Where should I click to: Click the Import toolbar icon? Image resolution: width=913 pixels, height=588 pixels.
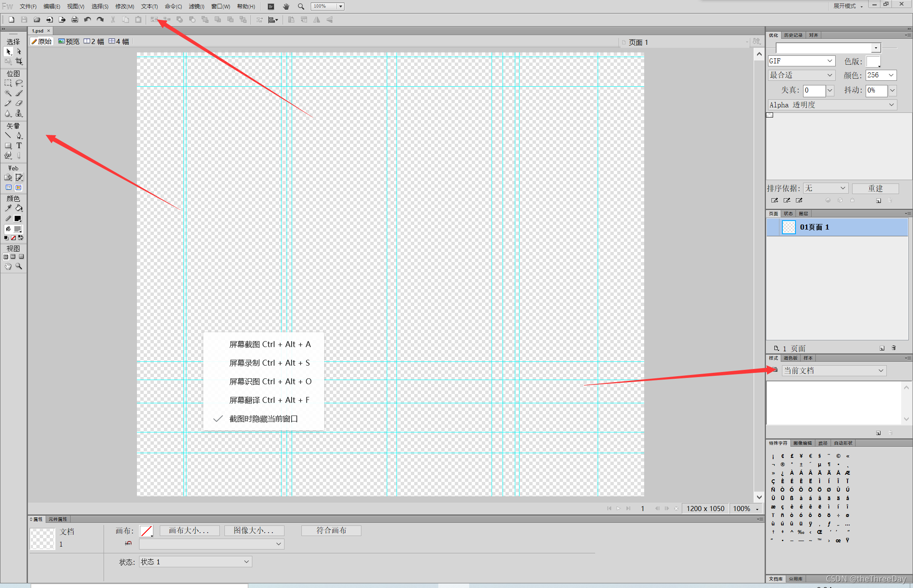(49, 20)
